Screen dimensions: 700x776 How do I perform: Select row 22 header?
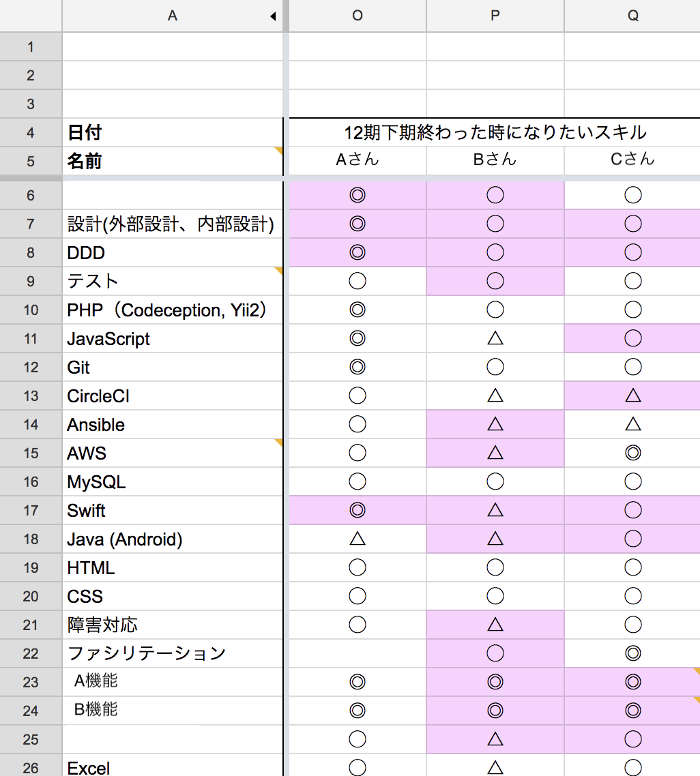(x=31, y=654)
